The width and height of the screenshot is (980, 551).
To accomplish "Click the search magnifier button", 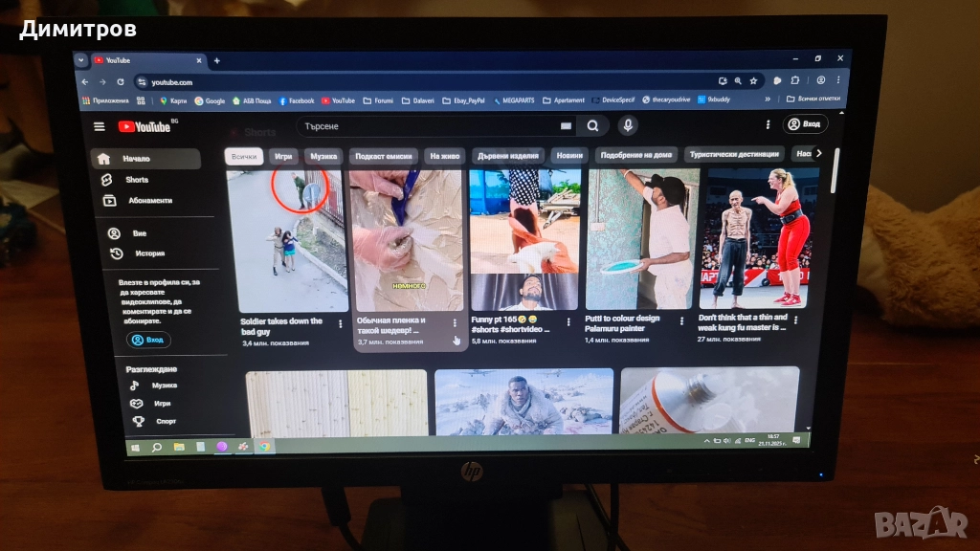I will 593,125.
